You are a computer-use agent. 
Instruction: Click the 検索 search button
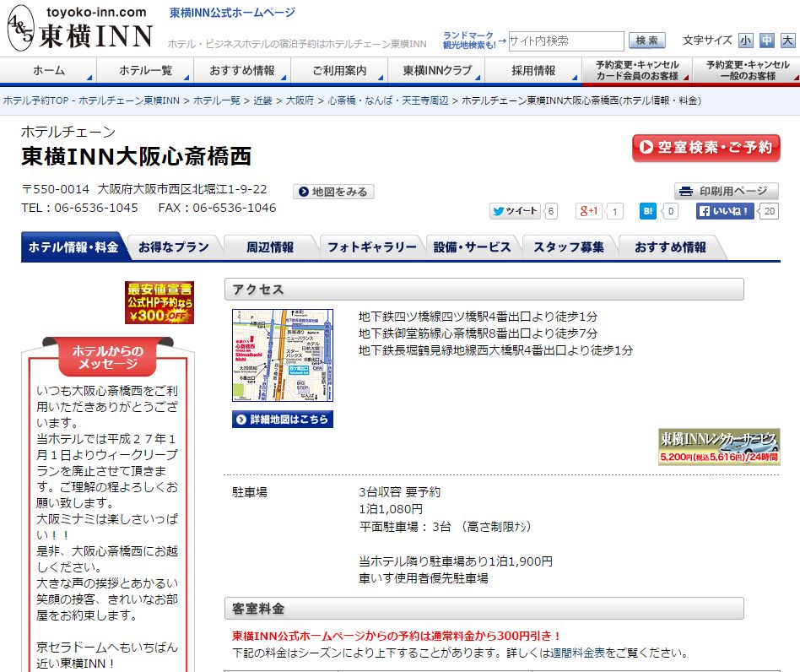tap(647, 41)
